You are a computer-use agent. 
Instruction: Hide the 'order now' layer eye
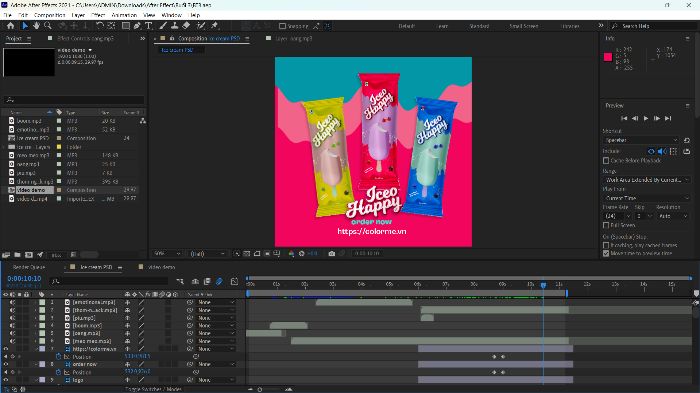pyautogui.click(x=6, y=364)
